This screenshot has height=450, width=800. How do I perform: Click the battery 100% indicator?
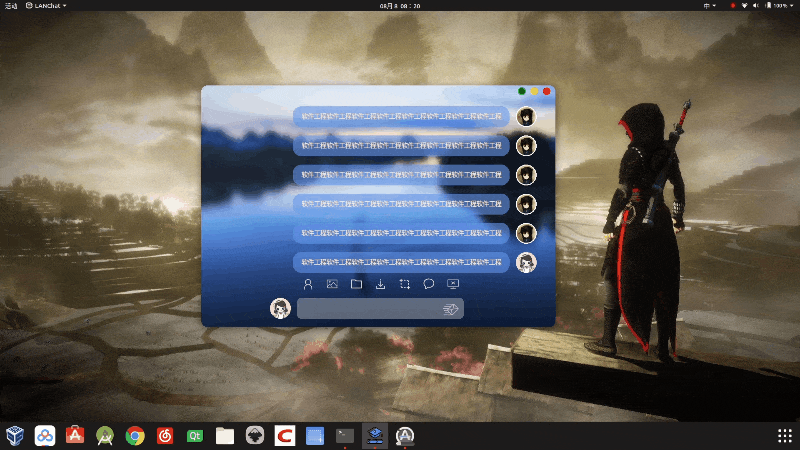pyautogui.click(x=777, y=6)
